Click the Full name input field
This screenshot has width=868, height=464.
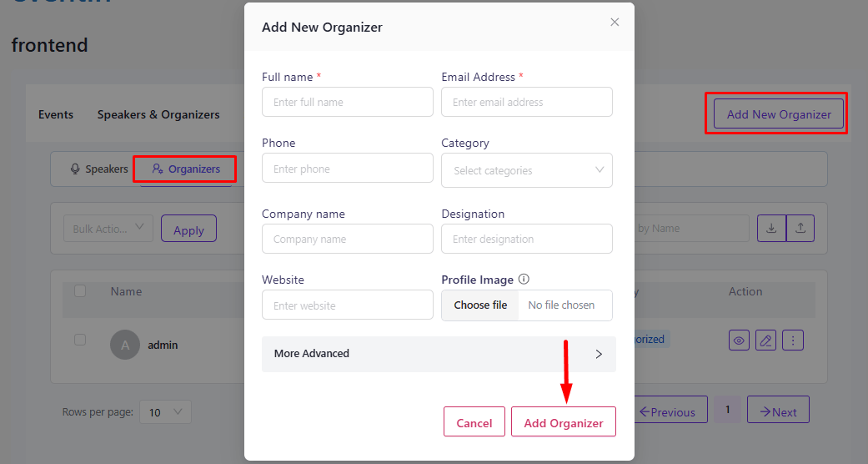(x=348, y=102)
